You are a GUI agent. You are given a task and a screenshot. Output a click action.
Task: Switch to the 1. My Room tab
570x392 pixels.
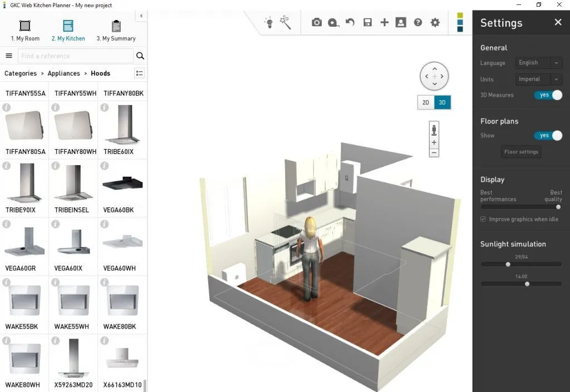click(25, 29)
